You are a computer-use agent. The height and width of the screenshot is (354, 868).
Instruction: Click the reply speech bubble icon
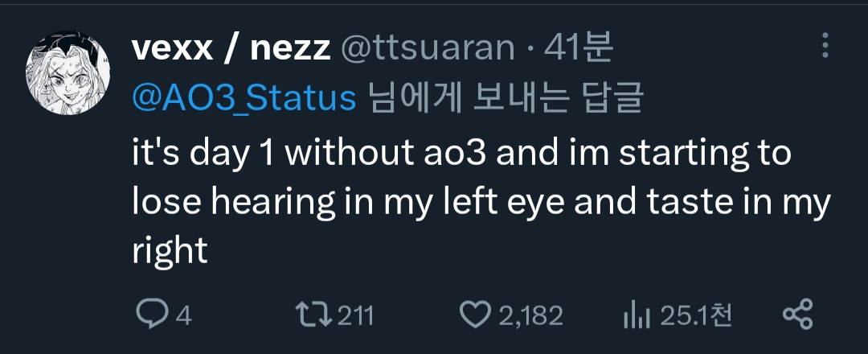(x=150, y=315)
